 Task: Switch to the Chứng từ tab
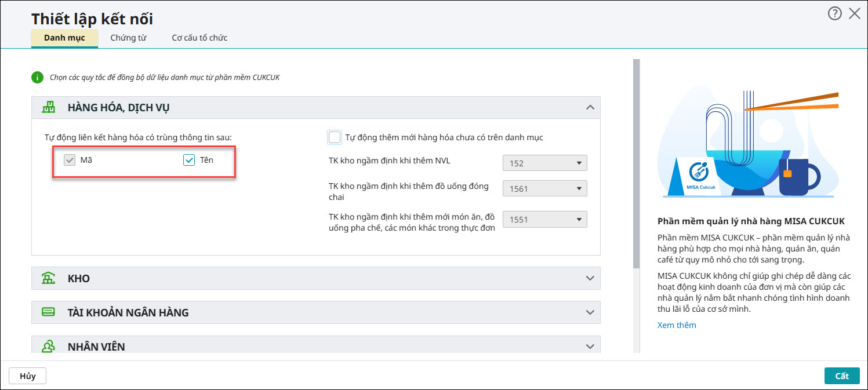[128, 38]
